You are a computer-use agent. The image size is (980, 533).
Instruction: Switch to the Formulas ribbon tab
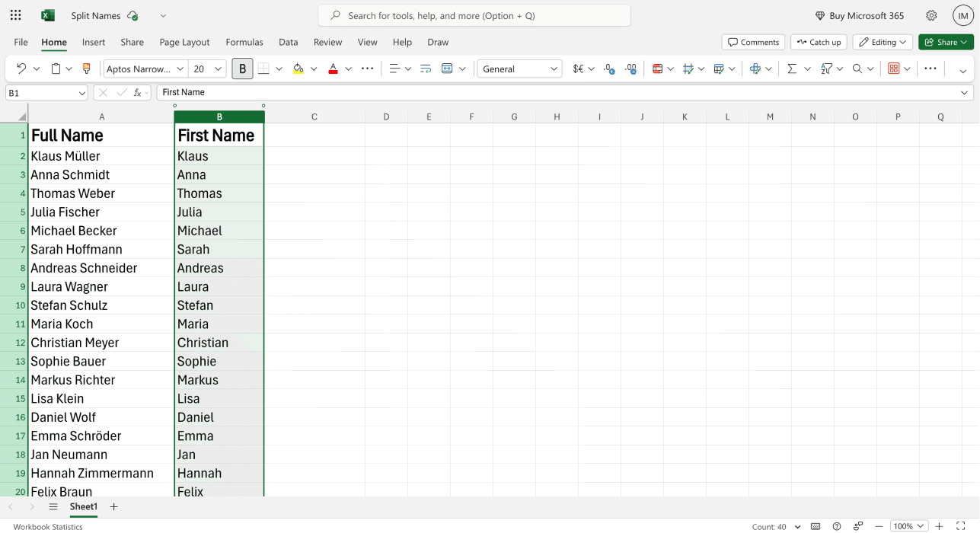244,42
